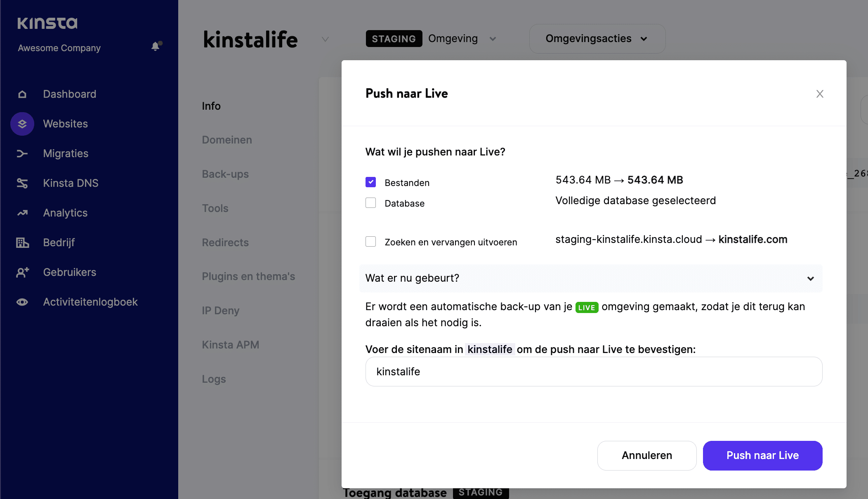Viewport: 868px width, 499px height.
Task: Open the kinstalife site switcher chevron
Action: pos(325,39)
